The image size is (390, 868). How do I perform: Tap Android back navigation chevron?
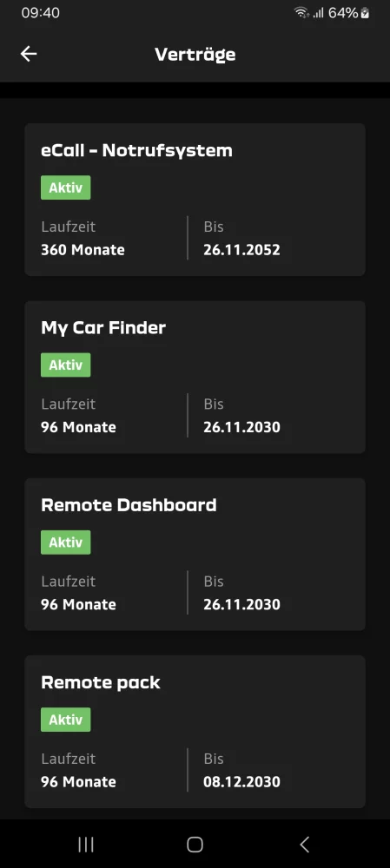pos(304,845)
